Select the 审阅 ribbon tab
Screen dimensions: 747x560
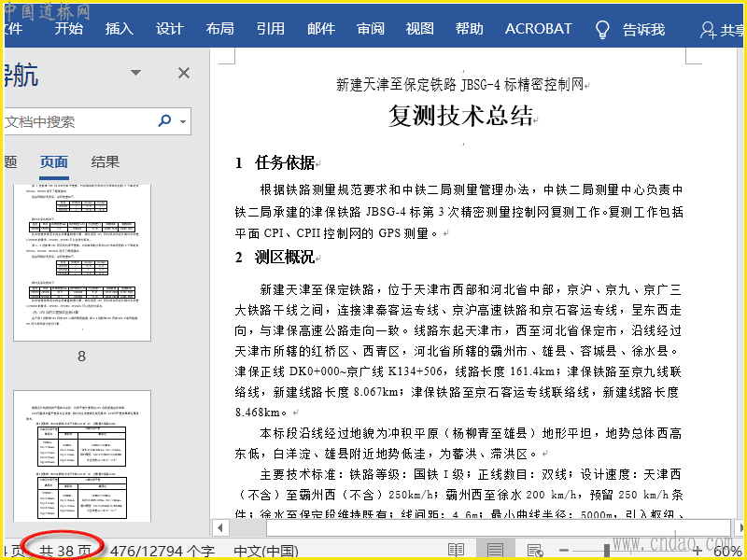371,29
